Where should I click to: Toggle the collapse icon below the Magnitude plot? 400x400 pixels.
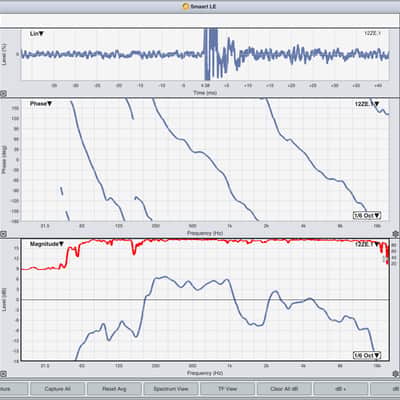click(3, 374)
